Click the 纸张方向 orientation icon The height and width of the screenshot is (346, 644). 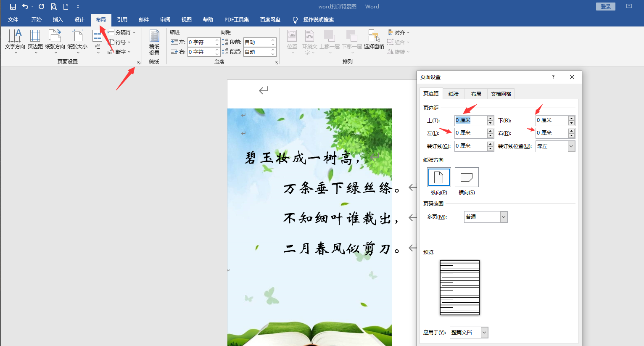click(55, 41)
